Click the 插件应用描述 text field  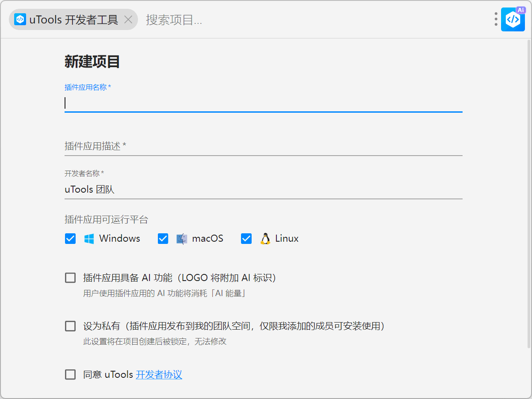point(263,146)
